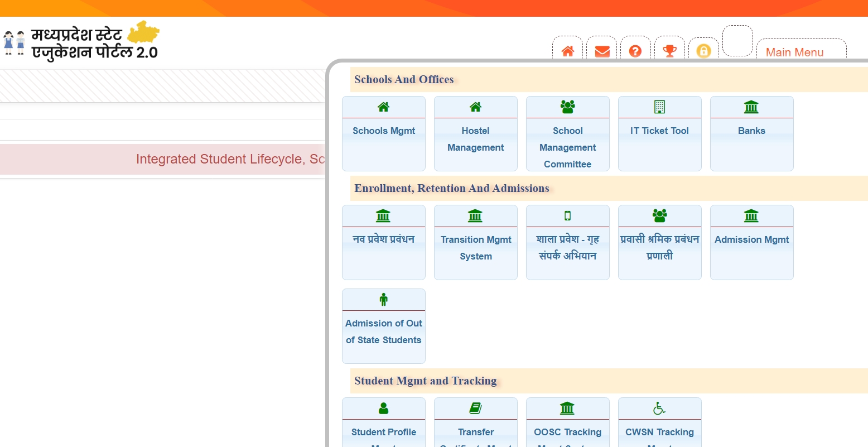Click the house icon on Schools Mgmt tile
868x447 pixels.
pos(383,107)
